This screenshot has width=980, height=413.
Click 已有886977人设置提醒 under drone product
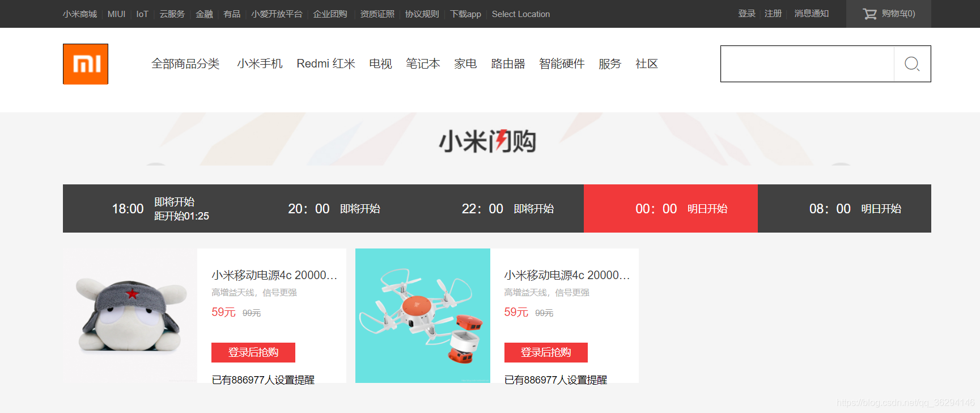point(555,380)
